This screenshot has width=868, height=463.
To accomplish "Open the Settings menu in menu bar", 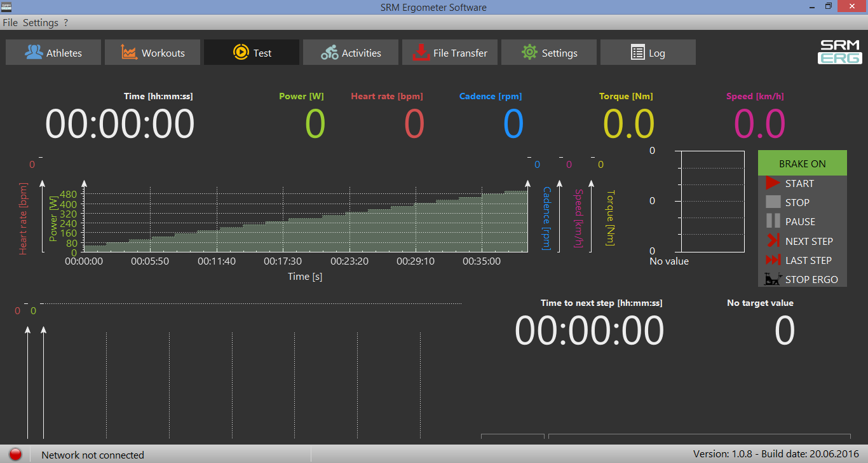I will [x=41, y=22].
